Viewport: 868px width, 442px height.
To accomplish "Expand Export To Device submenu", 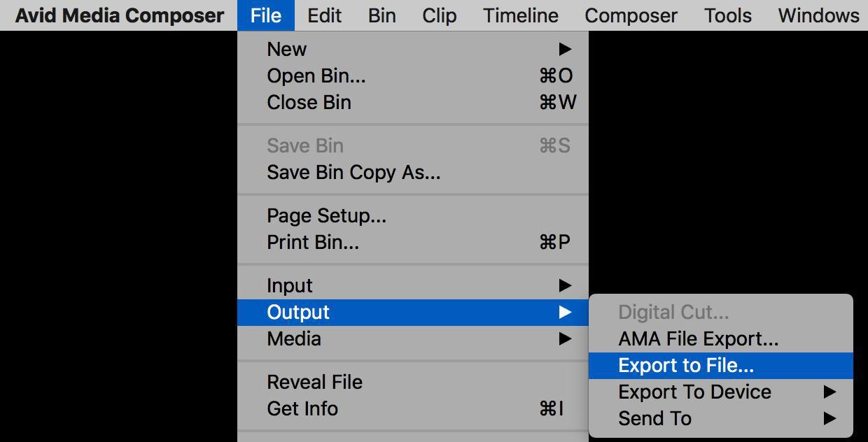I will (721, 392).
